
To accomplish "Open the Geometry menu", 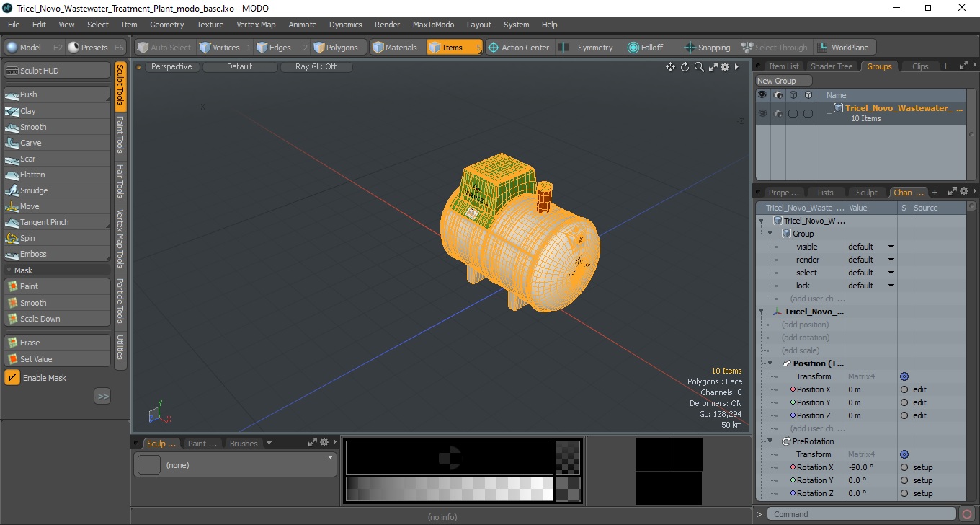I will [166, 25].
